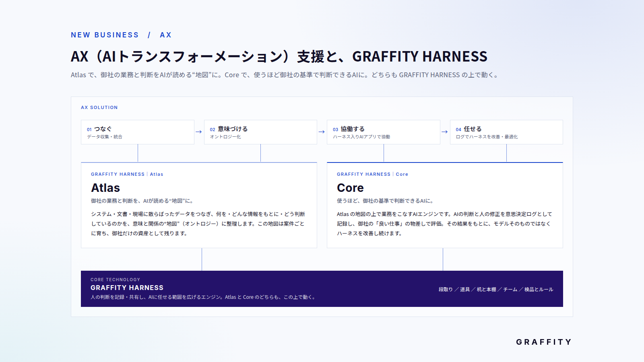Select the main title containing 'GRAFFITY HARNESS'
The image size is (644, 362).
[x=279, y=57]
